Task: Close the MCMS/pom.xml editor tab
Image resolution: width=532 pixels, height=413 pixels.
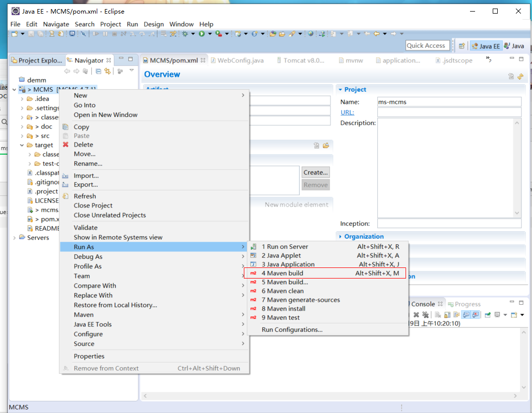Action: pyautogui.click(x=203, y=60)
